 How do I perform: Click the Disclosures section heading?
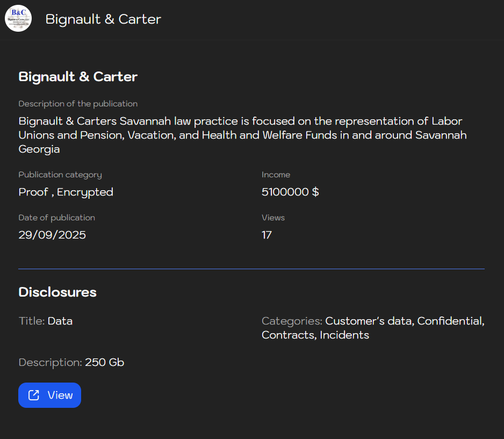[x=57, y=292]
